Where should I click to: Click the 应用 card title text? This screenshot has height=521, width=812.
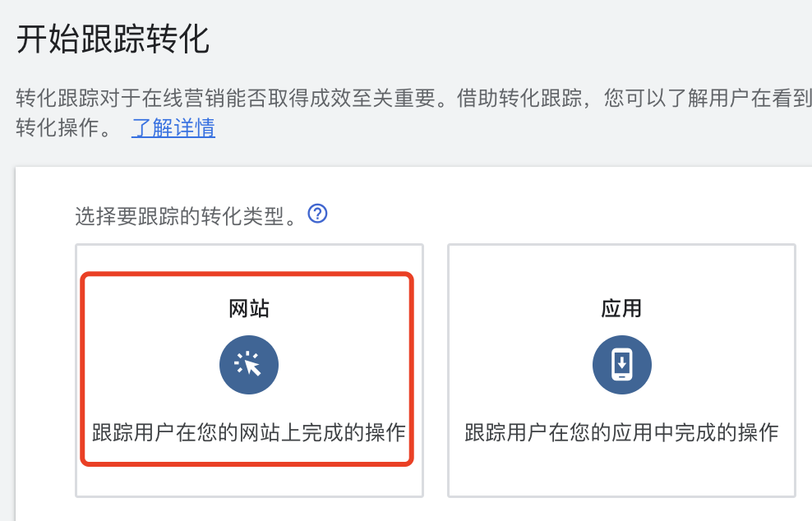click(622, 307)
